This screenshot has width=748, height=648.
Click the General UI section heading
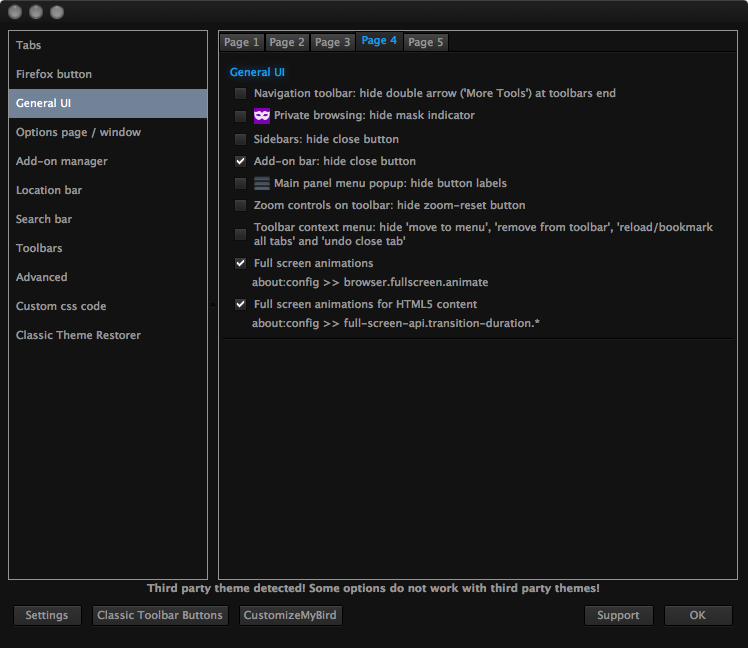[257, 72]
